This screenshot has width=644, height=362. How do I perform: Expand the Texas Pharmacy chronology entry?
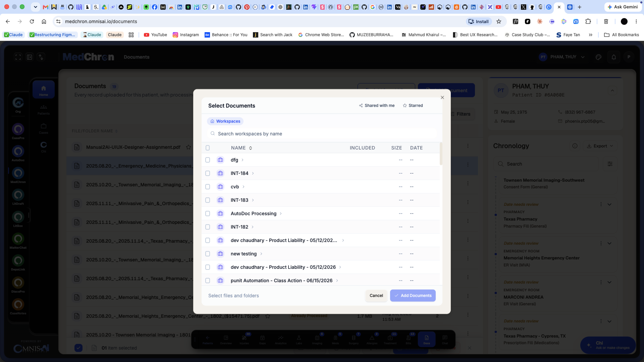click(x=609, y=204)
